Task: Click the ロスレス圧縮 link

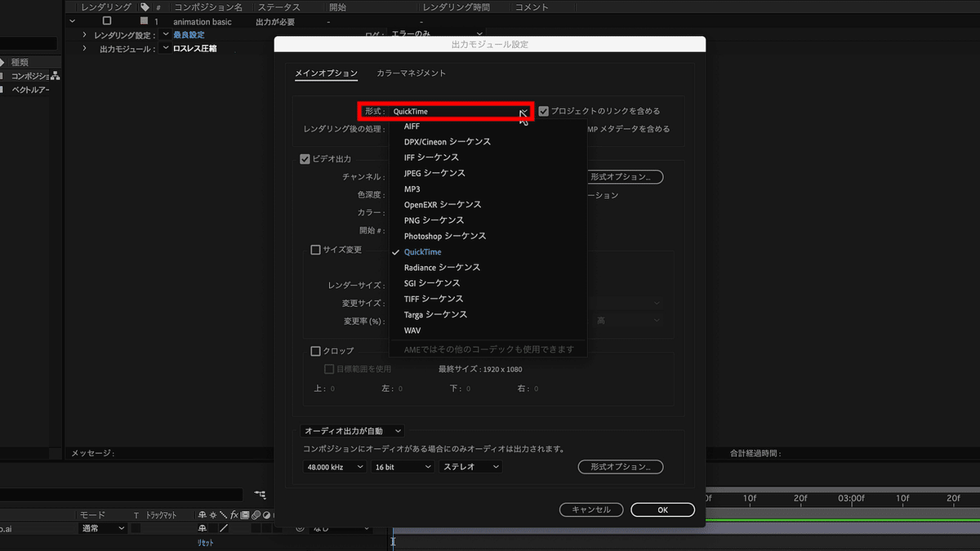Action: click(x=194, y=49)
